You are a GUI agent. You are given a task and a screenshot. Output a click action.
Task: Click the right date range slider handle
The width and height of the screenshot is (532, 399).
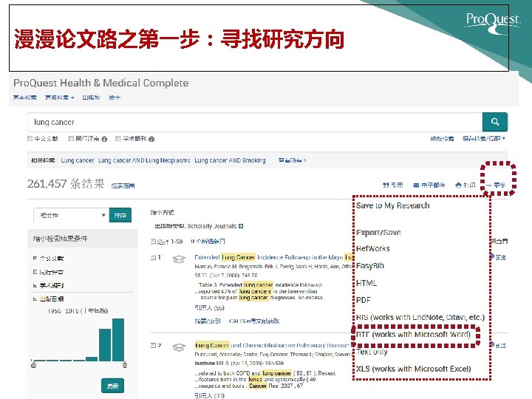tap(125, 364)
